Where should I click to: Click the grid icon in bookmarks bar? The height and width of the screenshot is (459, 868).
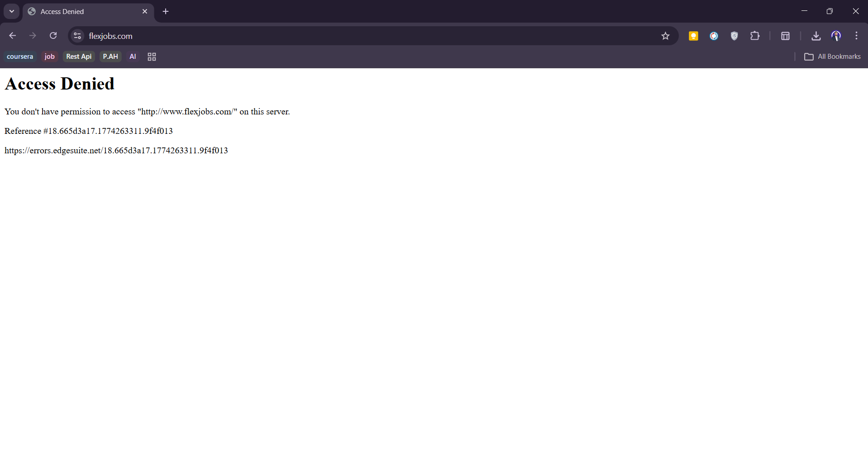tap(152, 57)
